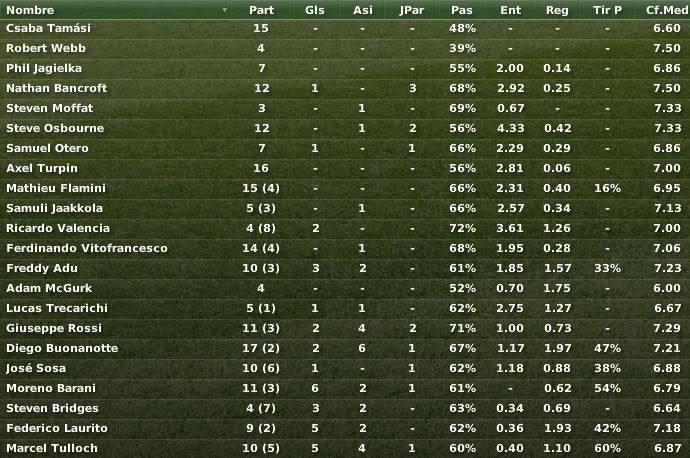Sort by the Nombre column arrow
Viewport: 690px width, 458px height.
[x=224, y=10]
